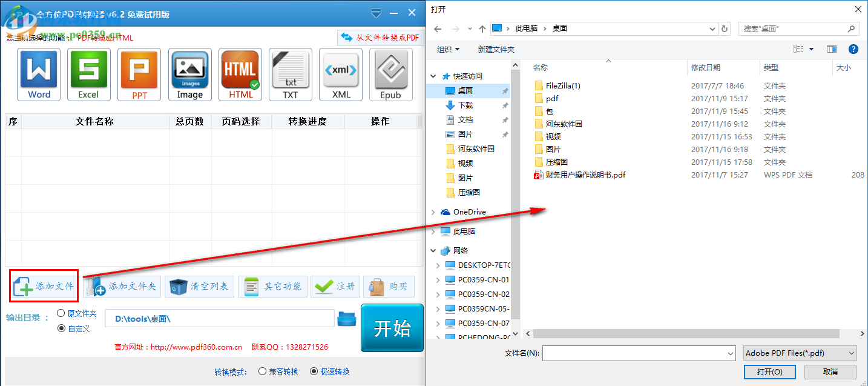Choose the PPT conversion format

click(139, 75)
